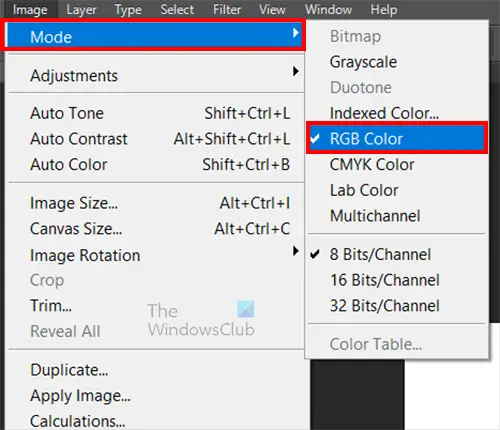Open the Window menu
This screenshot has width=500, height=430.
pos(328,9)
